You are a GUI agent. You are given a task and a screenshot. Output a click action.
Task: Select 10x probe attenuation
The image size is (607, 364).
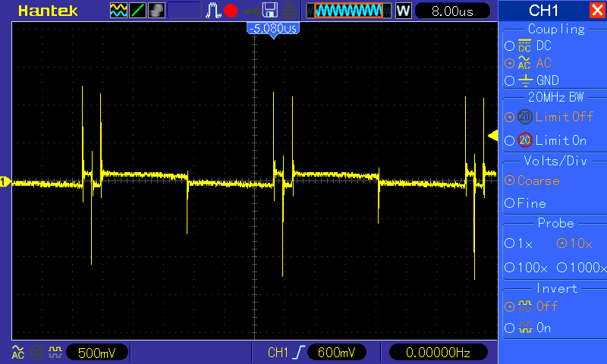pos(574,243)
